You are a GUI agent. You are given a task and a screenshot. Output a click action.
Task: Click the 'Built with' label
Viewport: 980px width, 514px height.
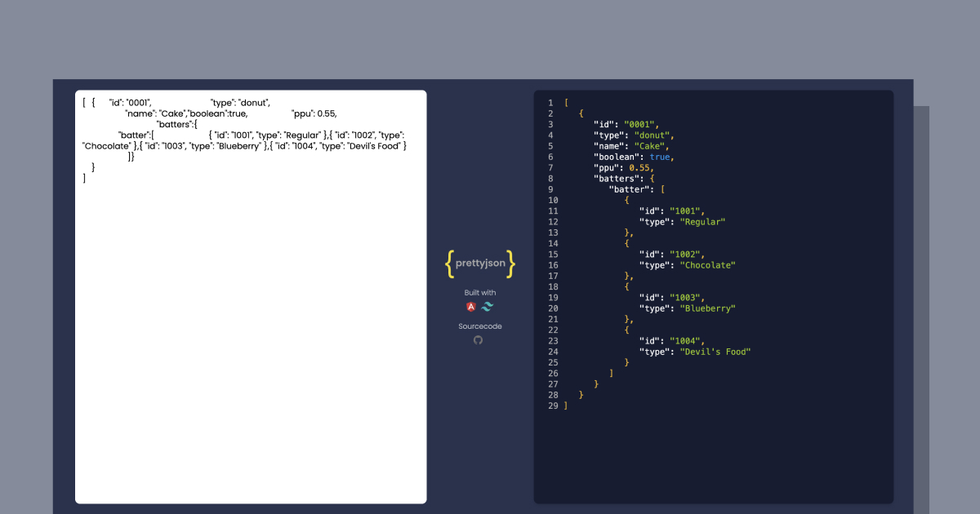click(x=479, y=292)
